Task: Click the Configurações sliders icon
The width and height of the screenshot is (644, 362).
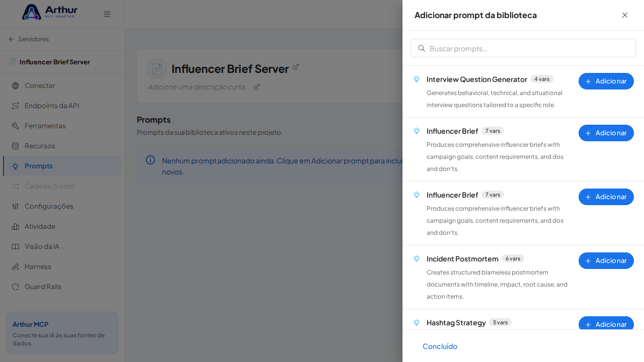Action: tap(15, 206)
